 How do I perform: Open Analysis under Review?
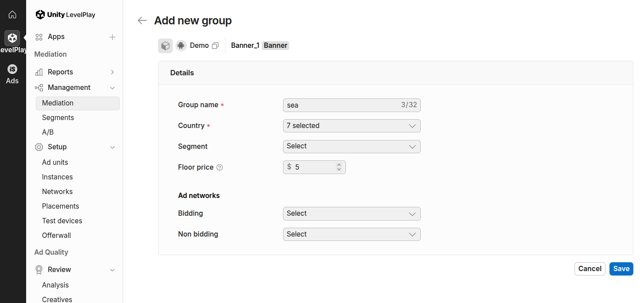[55, 285]
